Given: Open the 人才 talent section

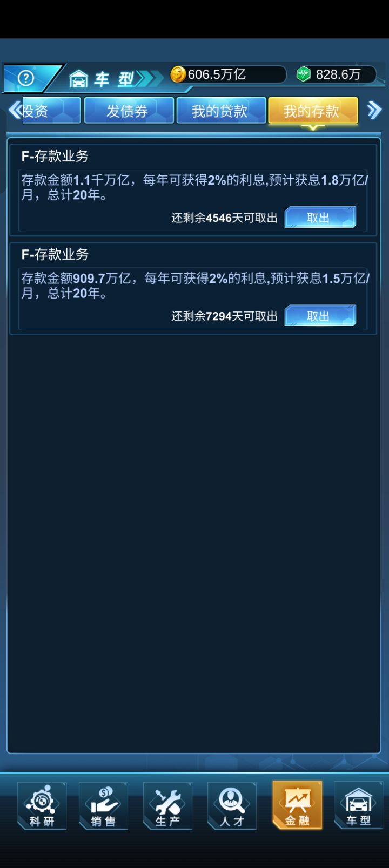Looking at the screenshot, I should pyautogui.click(x=232, y=806).
